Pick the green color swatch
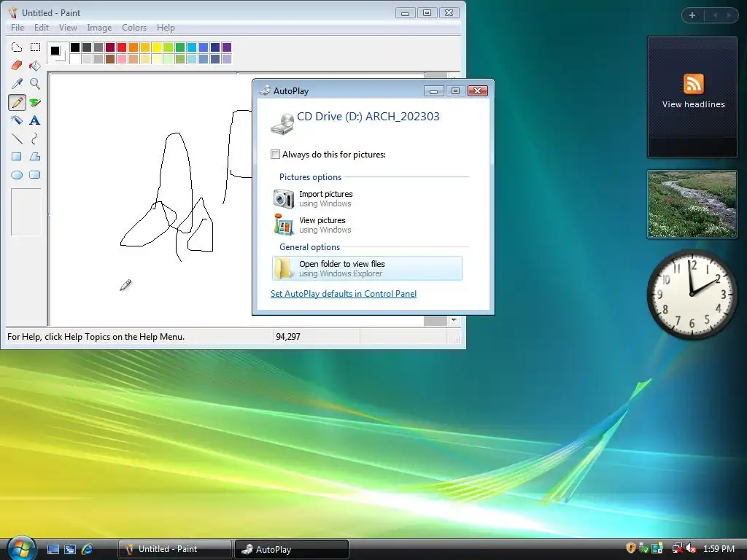 coord(180,47)
